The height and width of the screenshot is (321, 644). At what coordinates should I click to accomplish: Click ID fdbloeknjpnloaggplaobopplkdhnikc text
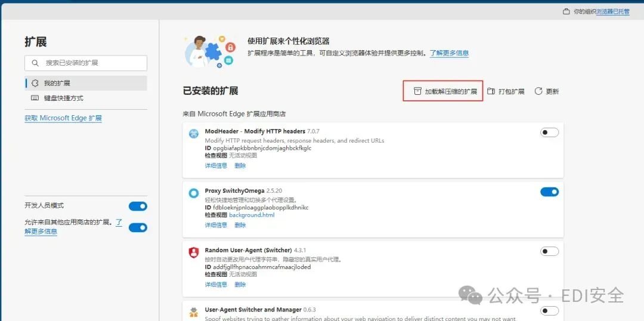click(256, 208)
